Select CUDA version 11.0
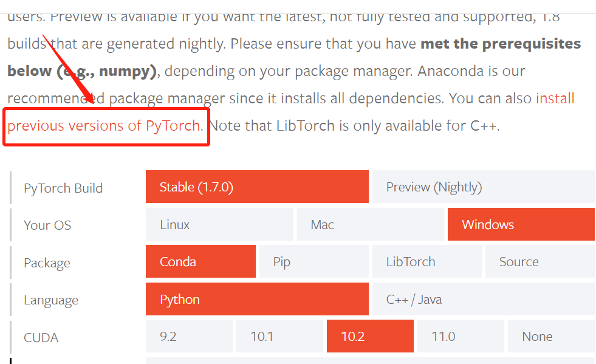Viewport: 596px width, 364px height. tap(460, 336)
